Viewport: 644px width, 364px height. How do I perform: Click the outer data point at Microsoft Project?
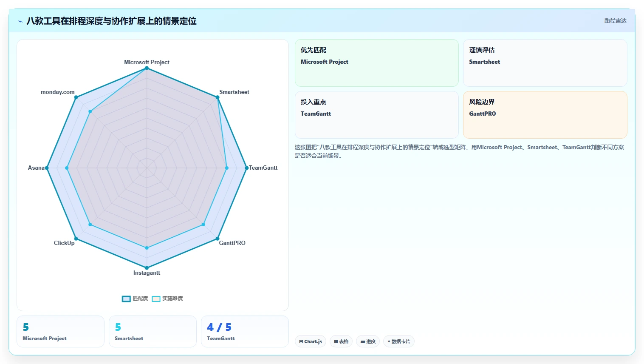tap(147, 68)
